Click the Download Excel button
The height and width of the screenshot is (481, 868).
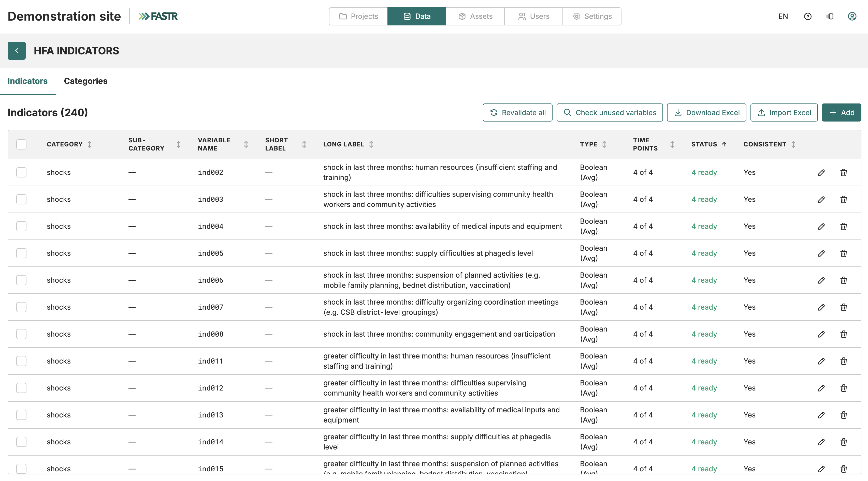(707, 113)
